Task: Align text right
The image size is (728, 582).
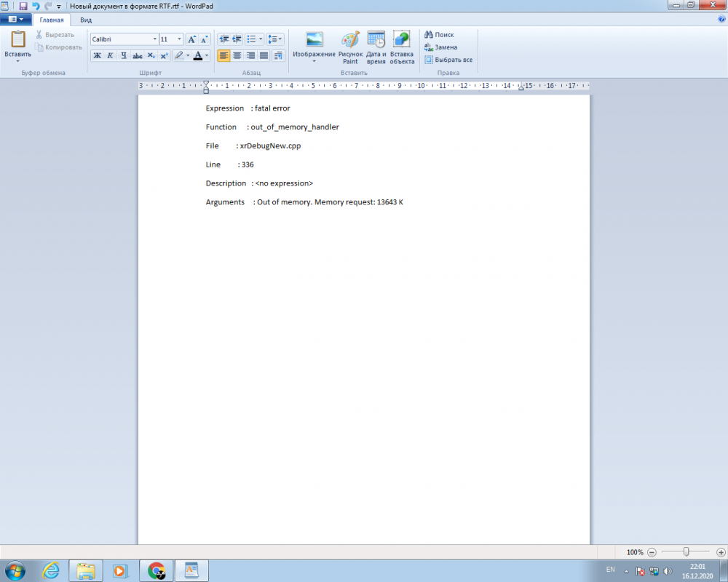Action: point(250,56)
